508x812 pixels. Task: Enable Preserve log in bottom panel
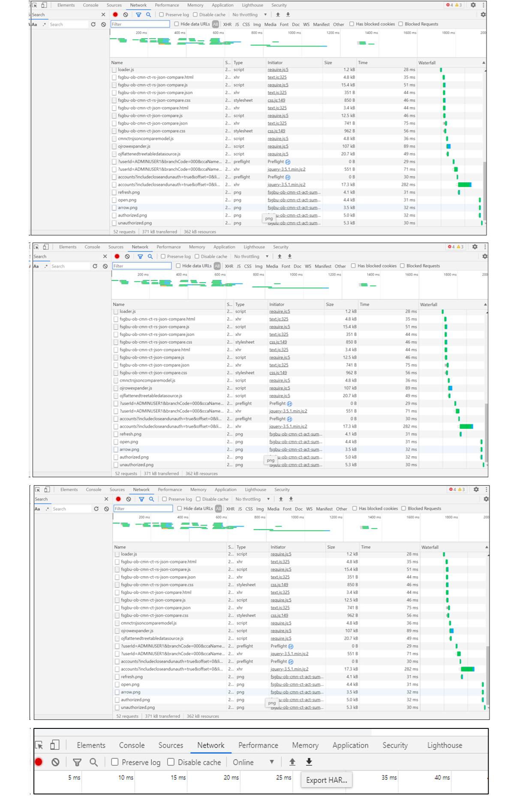coord(115,762)
